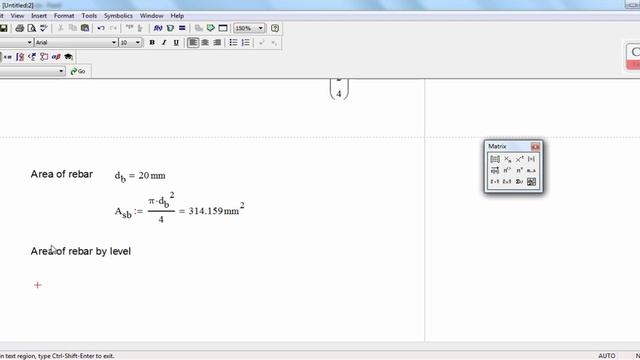Open the Programming toolbar palette
The image size is (640, 360).
click(x=44, y=57)
